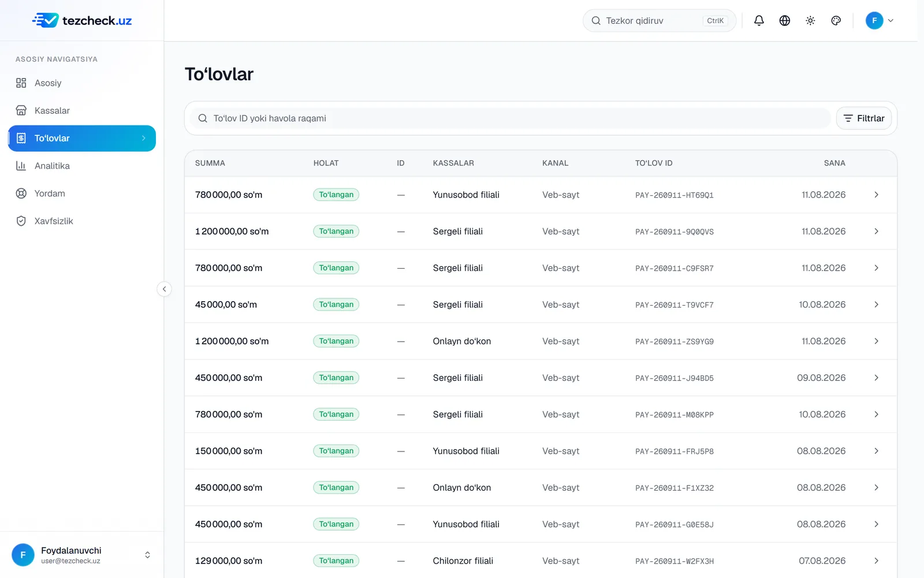Click the tezcheck.uz logo
Viewport: 924px width, 578px height.
click(x=82, y=21)
